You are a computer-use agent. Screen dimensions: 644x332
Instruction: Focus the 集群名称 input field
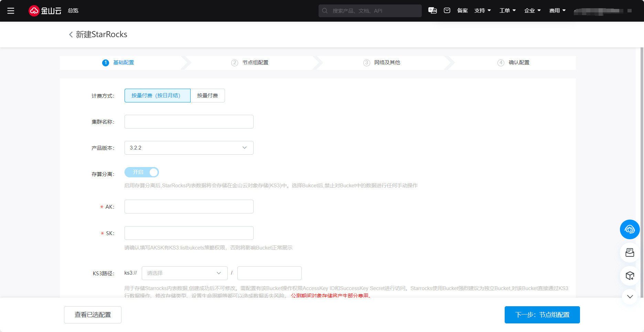[x=189, y=122]
